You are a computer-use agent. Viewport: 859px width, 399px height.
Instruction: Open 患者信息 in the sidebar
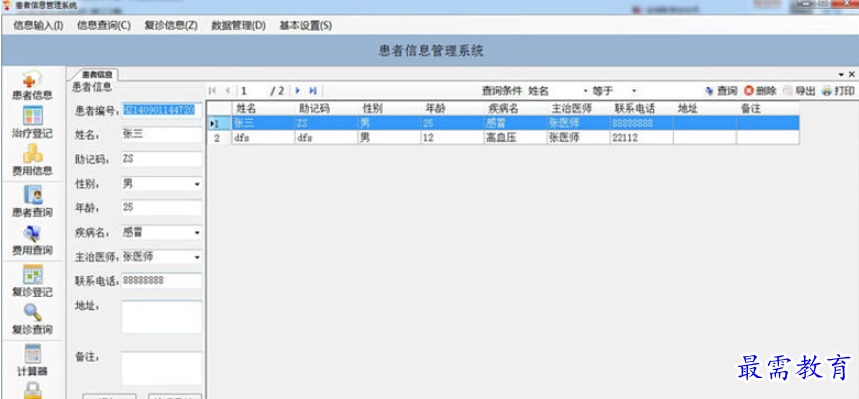click(32, 86)
